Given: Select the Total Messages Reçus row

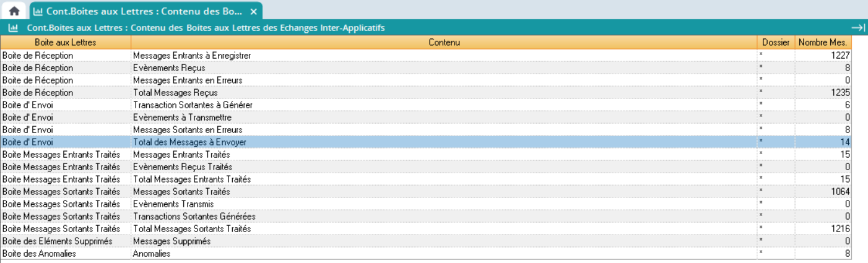Looking at the screenshot, I should [175, 93].
